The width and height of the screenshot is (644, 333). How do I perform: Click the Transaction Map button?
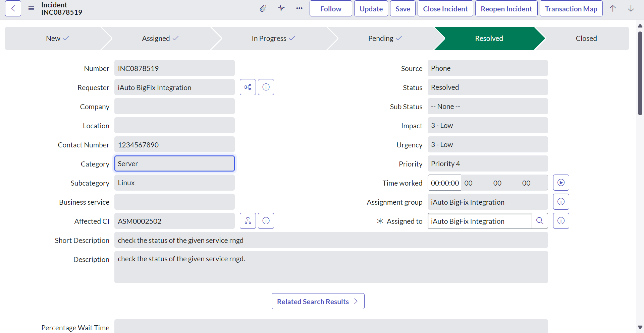(x=571, y=9)
